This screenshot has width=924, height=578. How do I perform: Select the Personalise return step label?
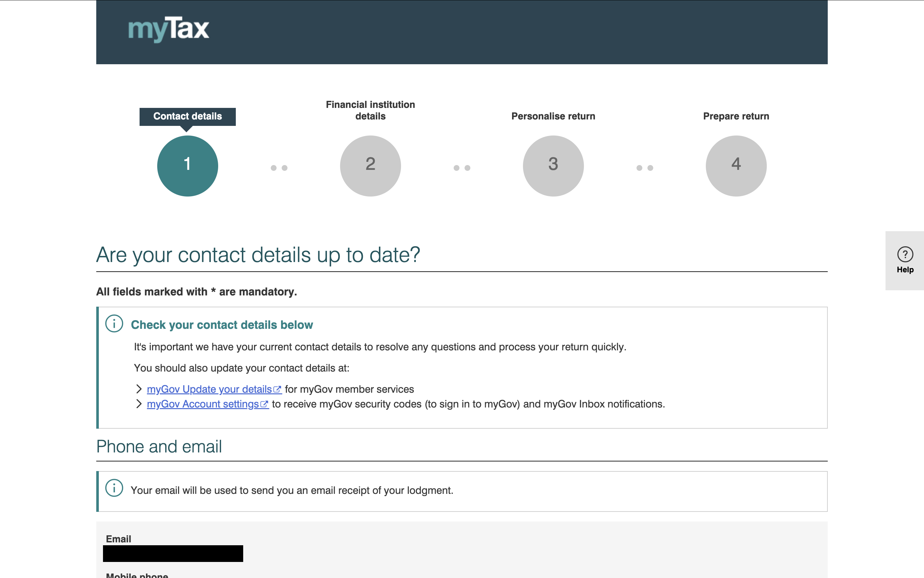553,116
